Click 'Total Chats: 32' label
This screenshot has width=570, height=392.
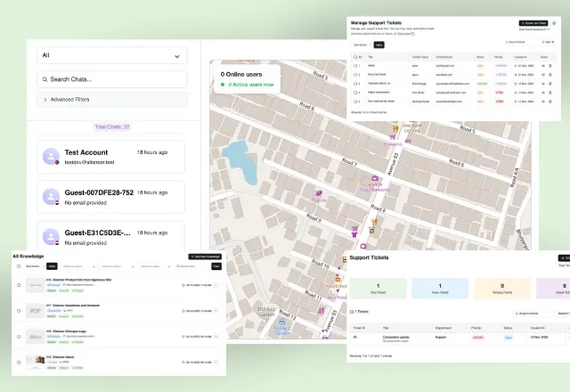coord(112,127)
